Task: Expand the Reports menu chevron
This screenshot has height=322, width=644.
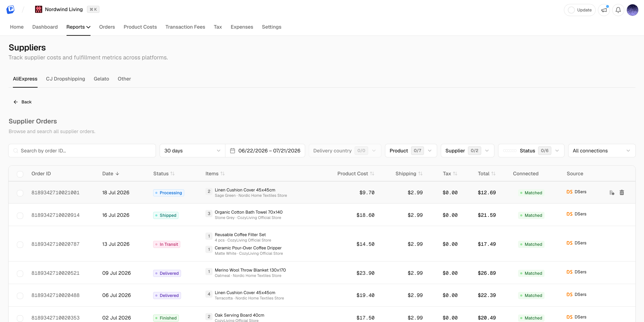Action: click(88, 27)
